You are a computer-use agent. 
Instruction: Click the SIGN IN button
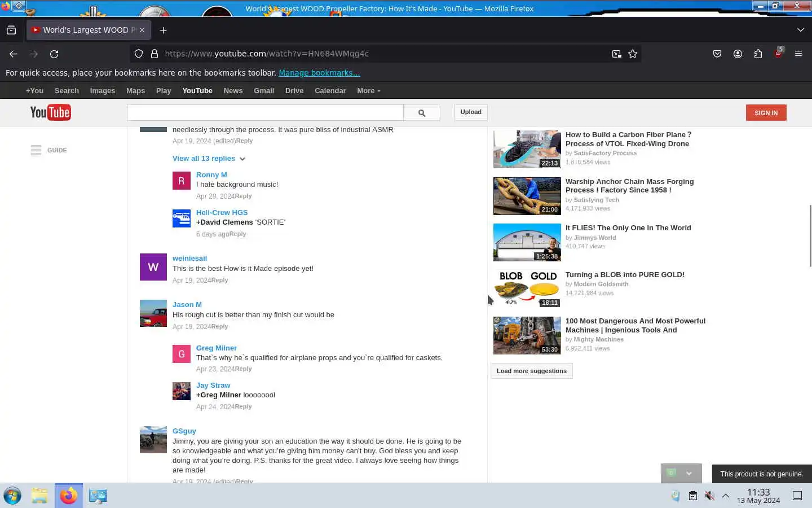[766, 113]
